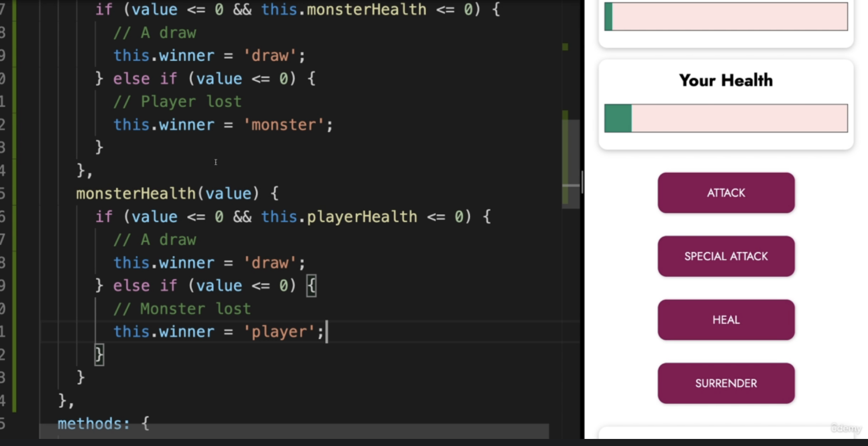The image size is (868, 446).
Task: Click the editor horizontal scrollbar at bottom
Action: pos(294,430)
